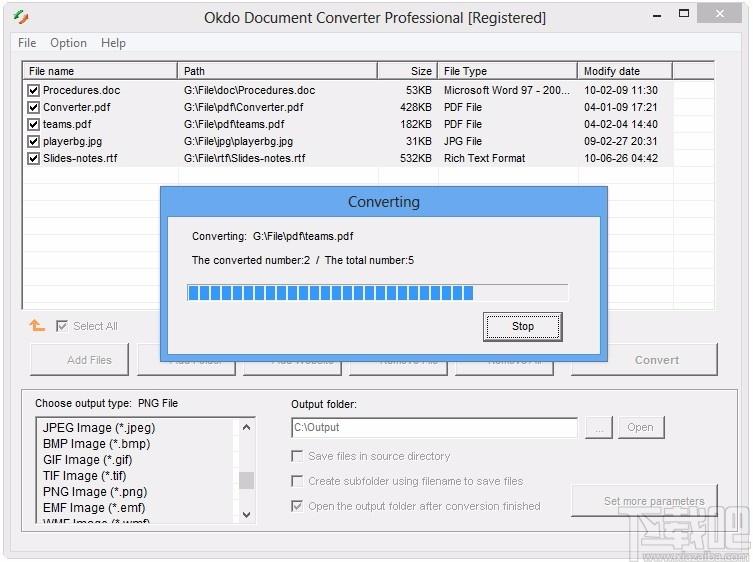Viewport: 753px width, 562px height.
Task: Close the Okdo Document Converter window
Action: tap(719, 13)
